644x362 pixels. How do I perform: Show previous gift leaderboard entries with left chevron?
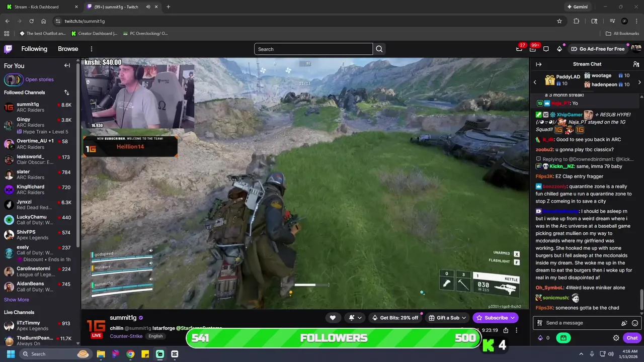pos(535,82)
